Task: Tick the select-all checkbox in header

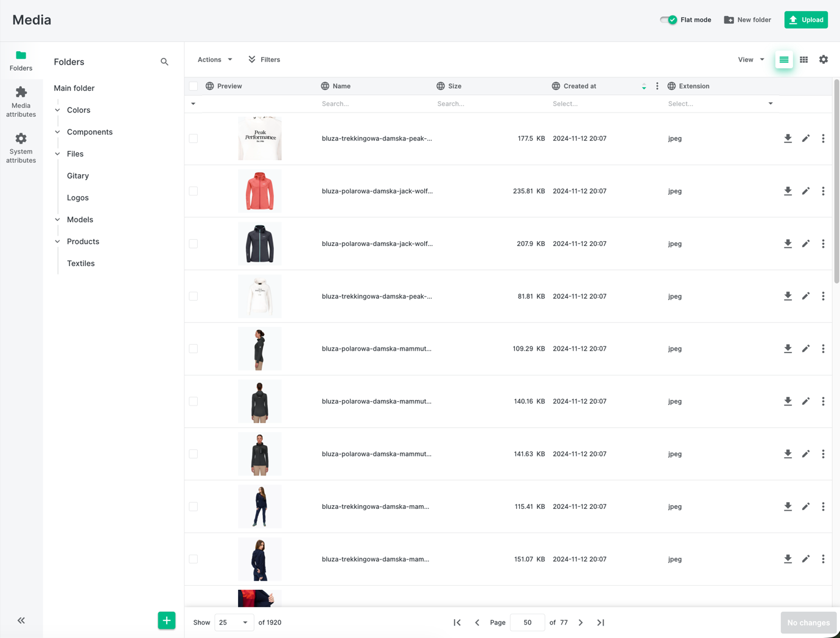Action: 194,86
